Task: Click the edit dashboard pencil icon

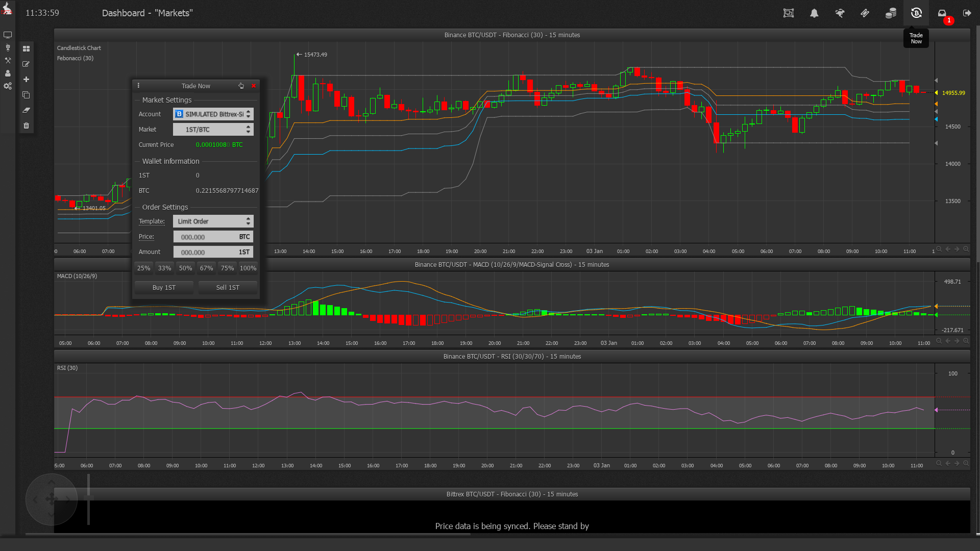Action: (x=26, y=64)
